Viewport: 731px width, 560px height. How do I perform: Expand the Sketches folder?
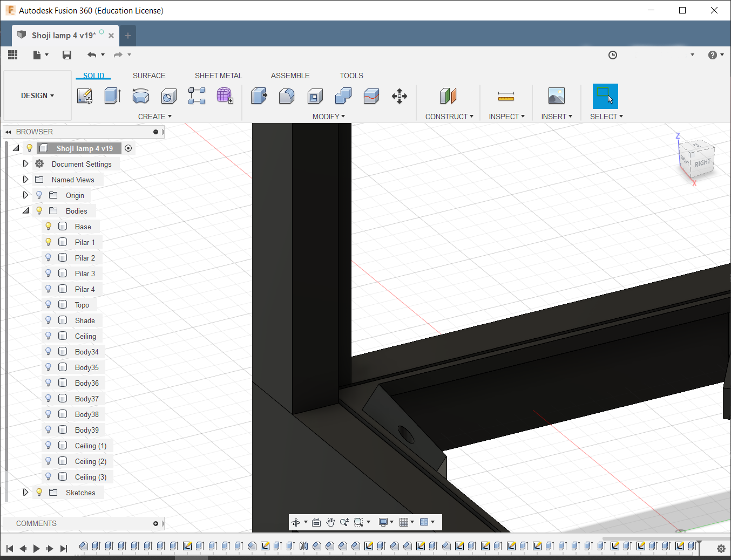pos(25,492)
